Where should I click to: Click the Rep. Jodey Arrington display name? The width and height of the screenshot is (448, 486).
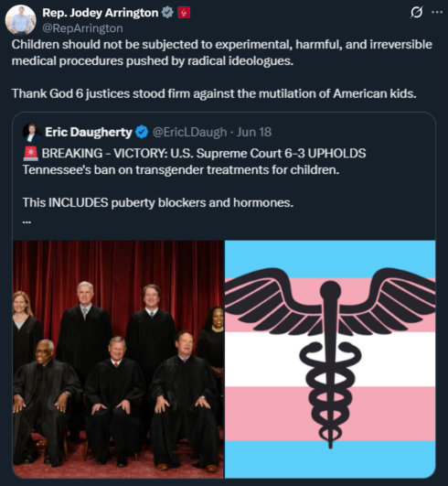pos(101,13)
